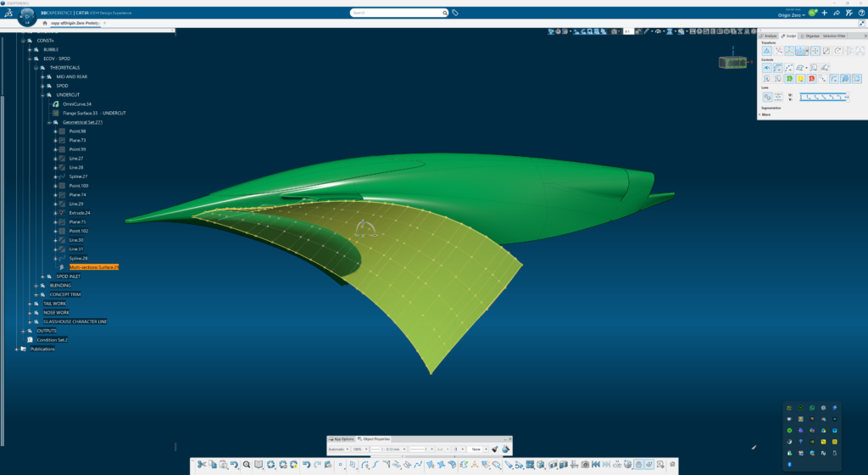
Task: Click the paint bucket icon in Object Properties
Action: tap(505, 449)
